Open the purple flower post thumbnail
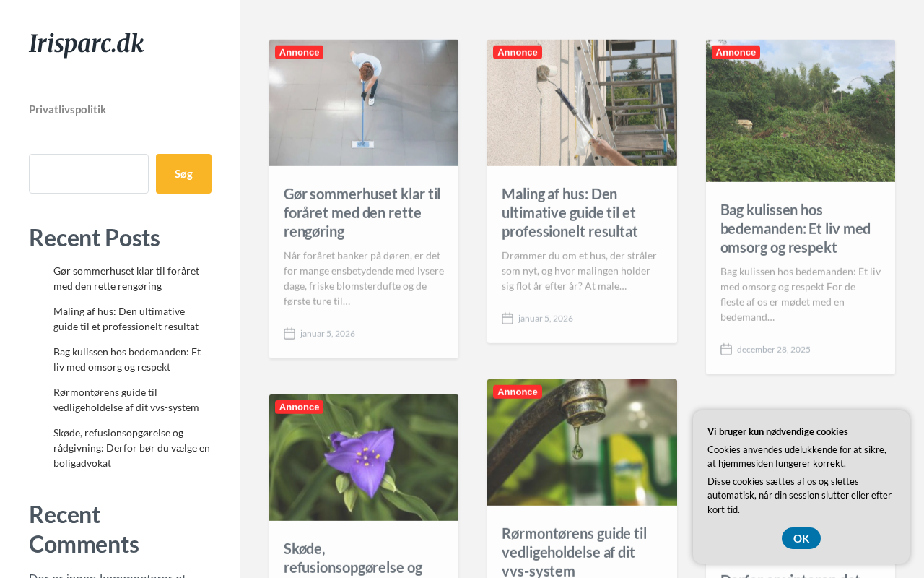Screen dimensions: 924x578 pyautogui.click(x=364, y=457)
